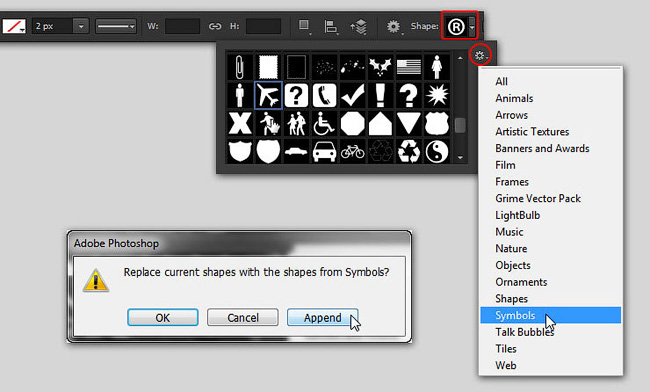Open the path arrangement layers icon
This screenshot has width=650, height=392.
[359, 27]
